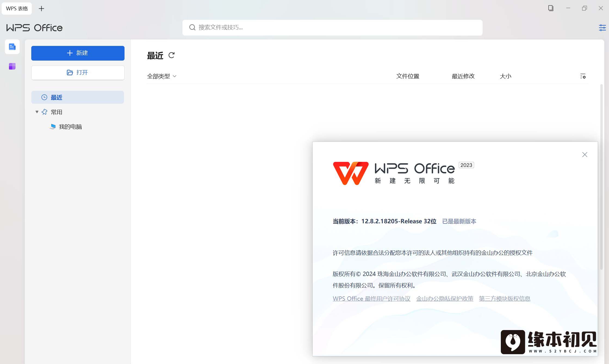Open the 全部类型 filter dropdown
609x364 pixels.
pos(162,76)
